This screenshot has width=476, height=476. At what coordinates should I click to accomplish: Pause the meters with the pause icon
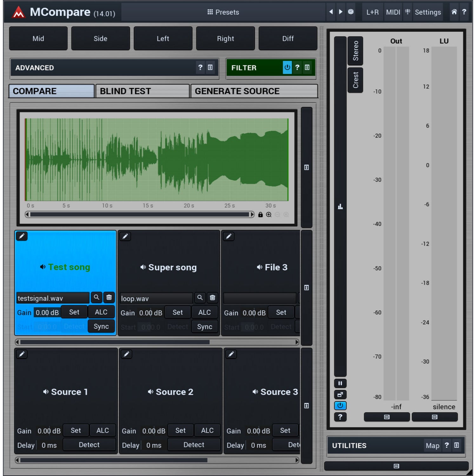(340, 383)
